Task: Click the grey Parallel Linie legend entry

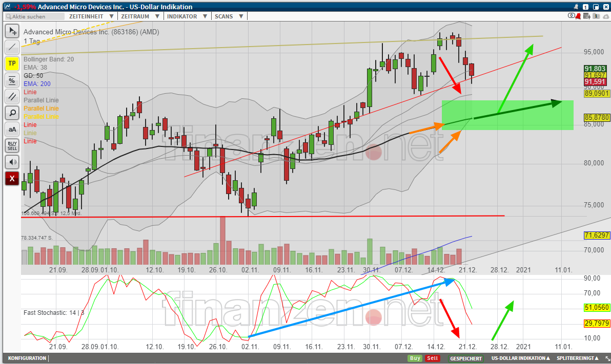Action: [41, 100]
